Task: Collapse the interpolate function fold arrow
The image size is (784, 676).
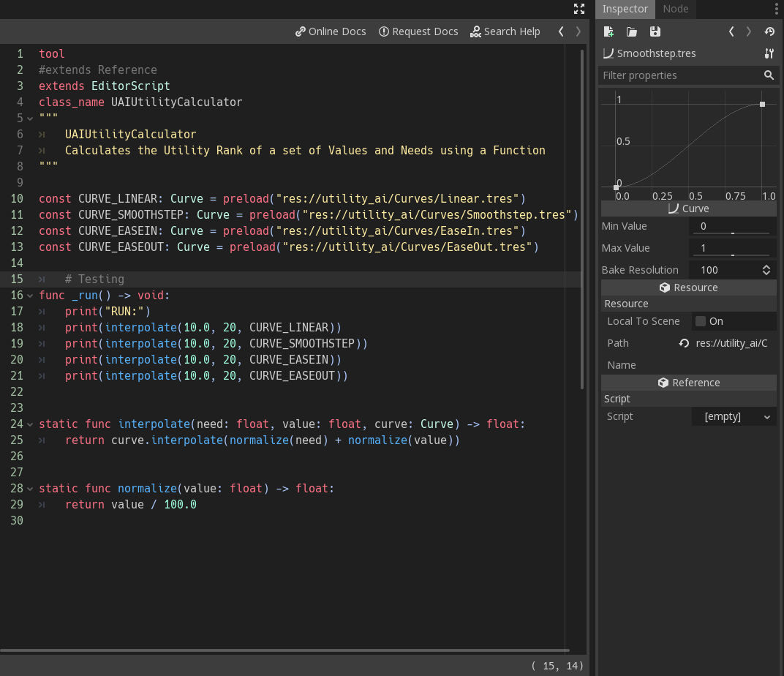Action: [29, 424]
